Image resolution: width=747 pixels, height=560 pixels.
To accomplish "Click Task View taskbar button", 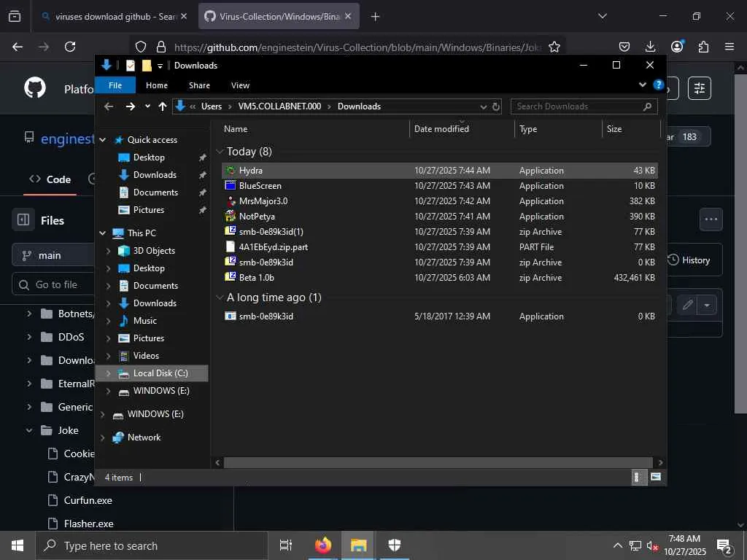I will click(x=286, y=545).
